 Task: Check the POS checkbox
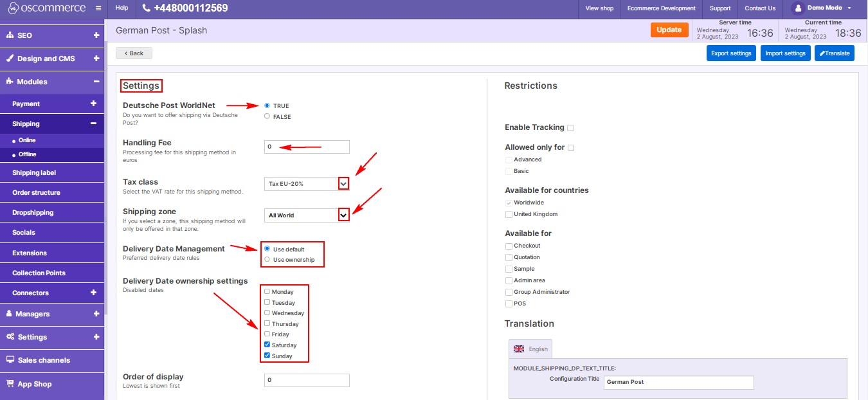tap(509, 304)
